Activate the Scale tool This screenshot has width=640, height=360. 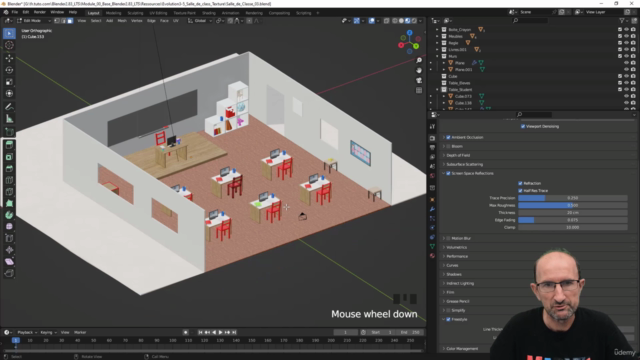(x=9, y=82)
